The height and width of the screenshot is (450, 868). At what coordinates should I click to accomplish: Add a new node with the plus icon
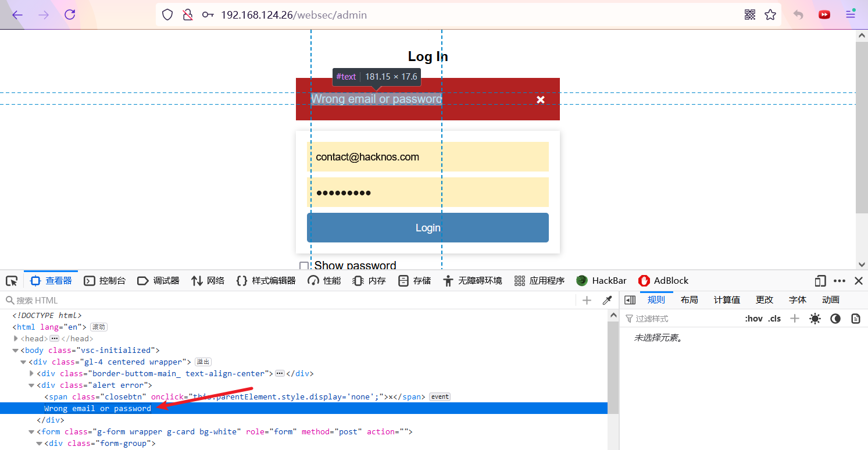(x=587, y=301)
